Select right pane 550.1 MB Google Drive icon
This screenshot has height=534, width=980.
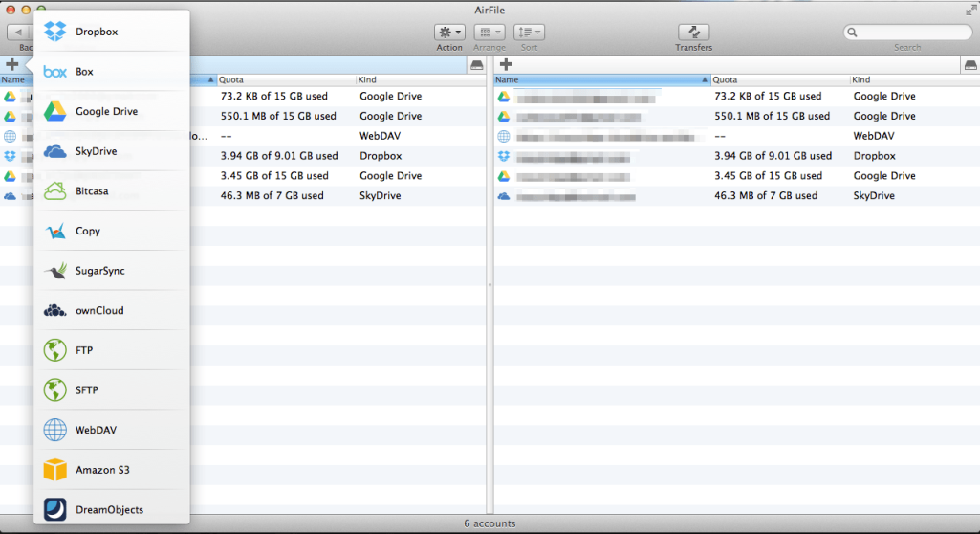(504, 117)
